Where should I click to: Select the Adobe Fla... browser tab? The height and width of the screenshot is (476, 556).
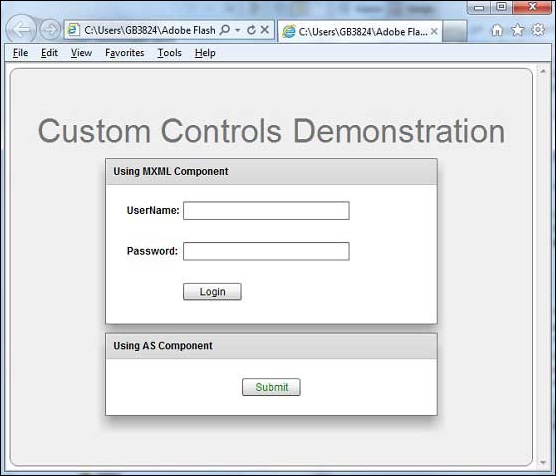click(360, 32)
